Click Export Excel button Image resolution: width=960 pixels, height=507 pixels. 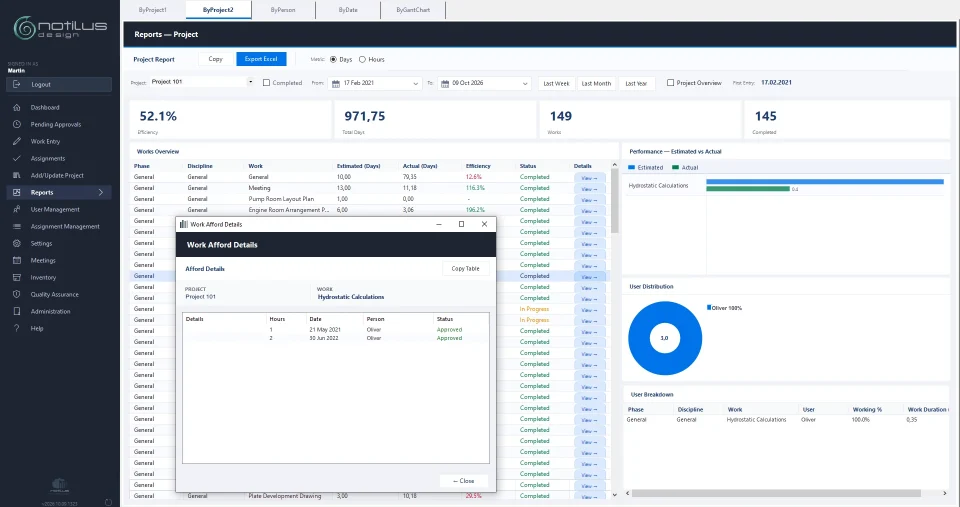(261, 59)
